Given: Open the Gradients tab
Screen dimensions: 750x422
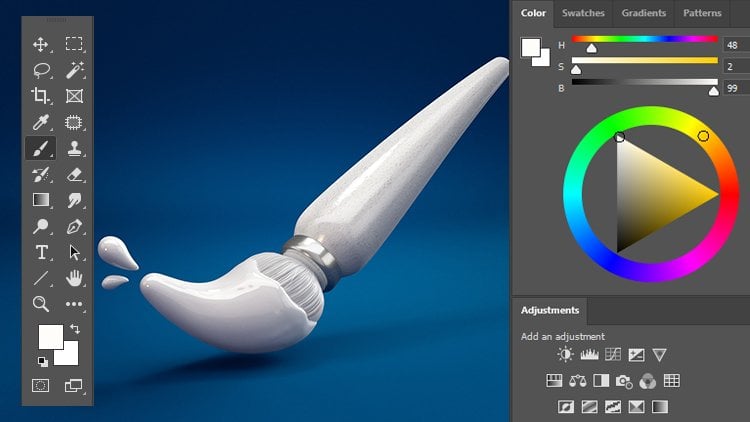Looking at the screenshot, I should 643,13.
